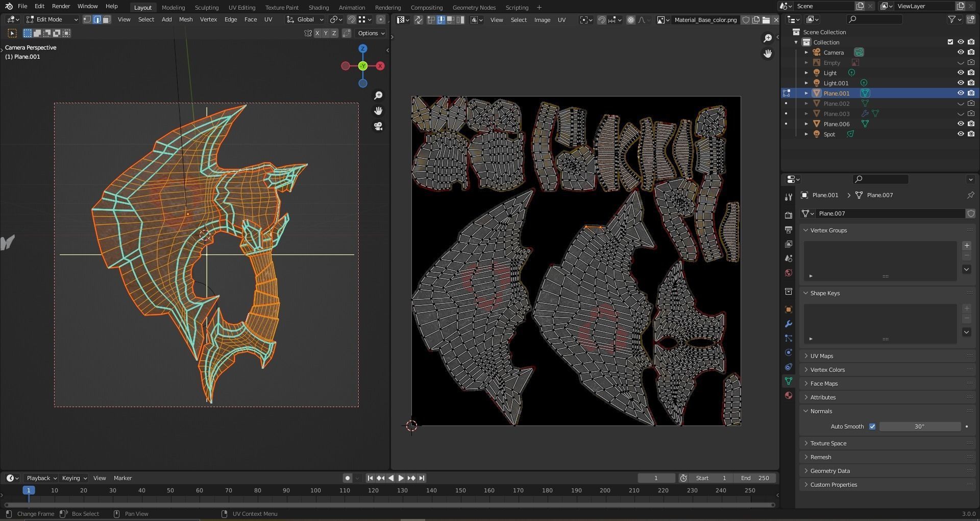This screenshot has width=980, height=521.
Task: Open the Object Data mesh properties tab
Action: click(x=789, y=381)
